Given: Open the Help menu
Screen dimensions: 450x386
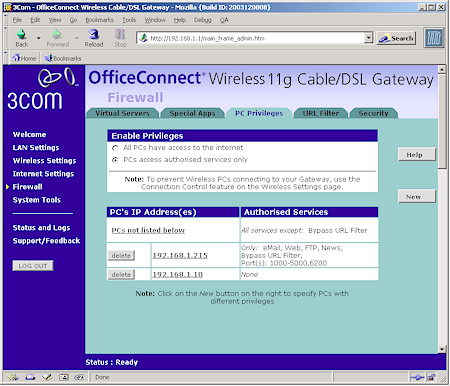Looking at the screenshot, I should 180,20.
